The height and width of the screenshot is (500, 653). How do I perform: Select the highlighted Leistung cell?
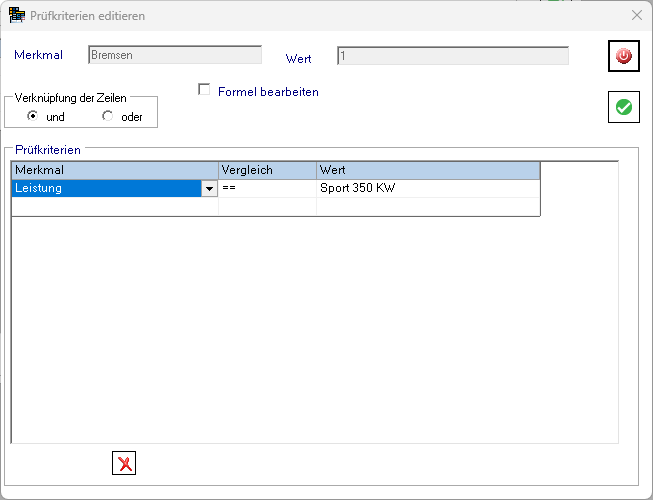(105, 188)
